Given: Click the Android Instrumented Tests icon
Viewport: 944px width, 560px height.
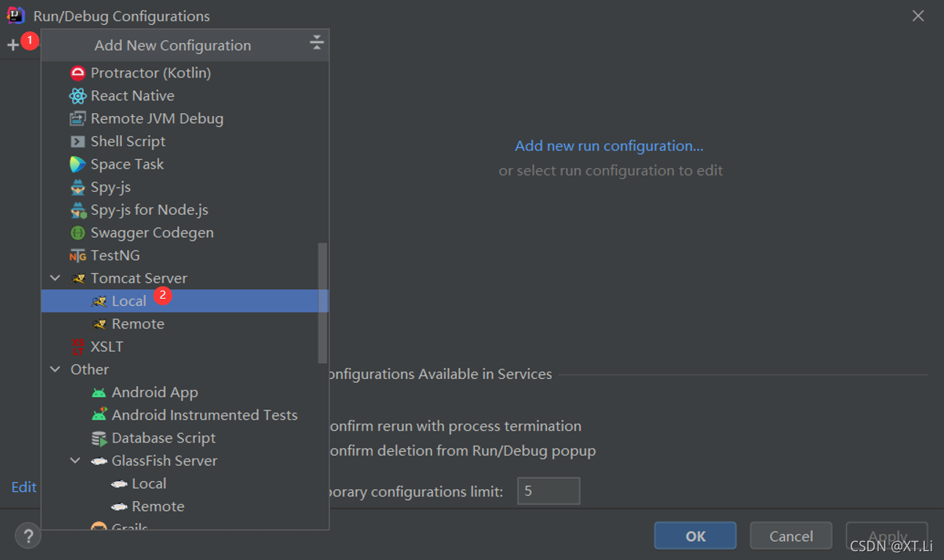Looking at the screenshot, I should click(x=99, y=415).
